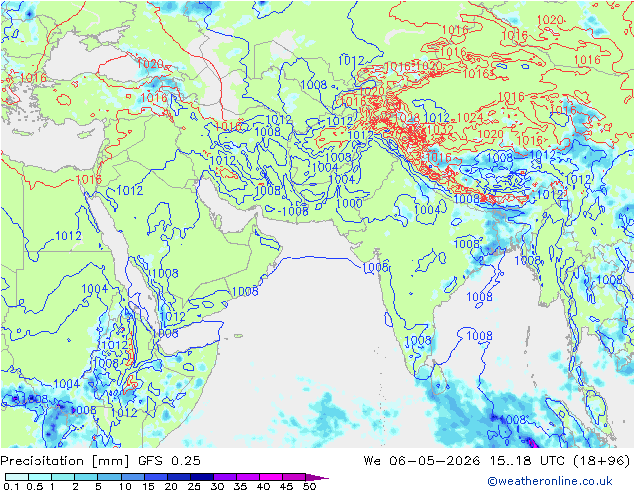Click the 1–2 mm legend swatch
Viewport: 634px width, 490px height.
(x=63, y=477)
